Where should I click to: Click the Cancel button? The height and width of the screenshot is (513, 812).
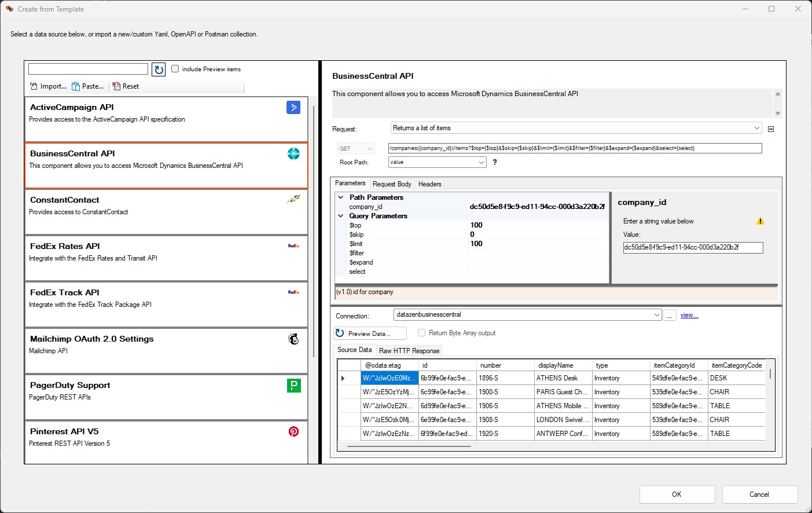(759, 494)
